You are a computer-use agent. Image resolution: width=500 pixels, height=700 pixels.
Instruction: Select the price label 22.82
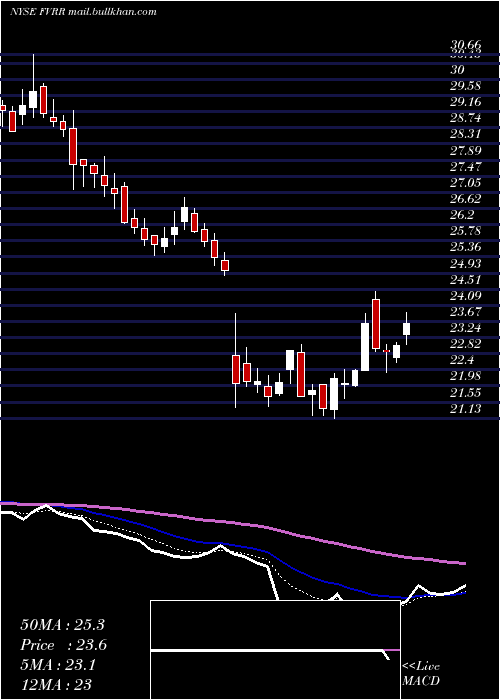tap(466, 344)
